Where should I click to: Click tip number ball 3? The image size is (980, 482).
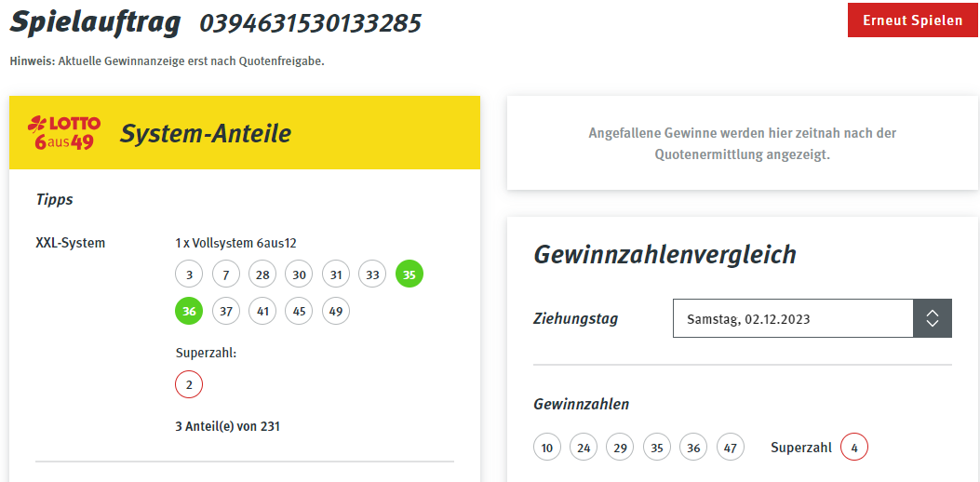point(189,274)
